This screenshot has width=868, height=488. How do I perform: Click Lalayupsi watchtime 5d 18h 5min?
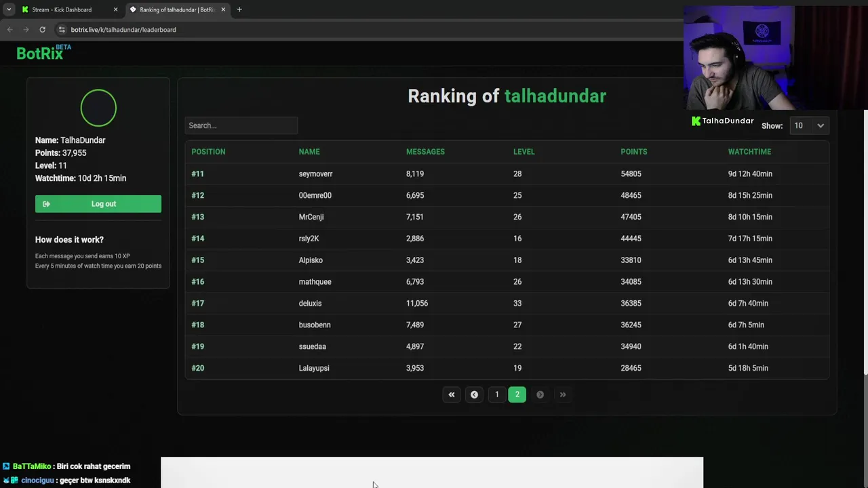pyautogui.click(x=748, y=368)
